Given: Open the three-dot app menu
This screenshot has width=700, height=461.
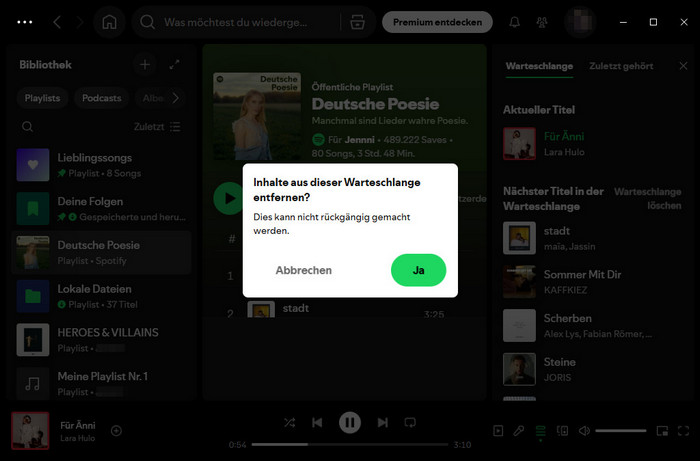Looking at the screenshot, I should coord(25,22).
